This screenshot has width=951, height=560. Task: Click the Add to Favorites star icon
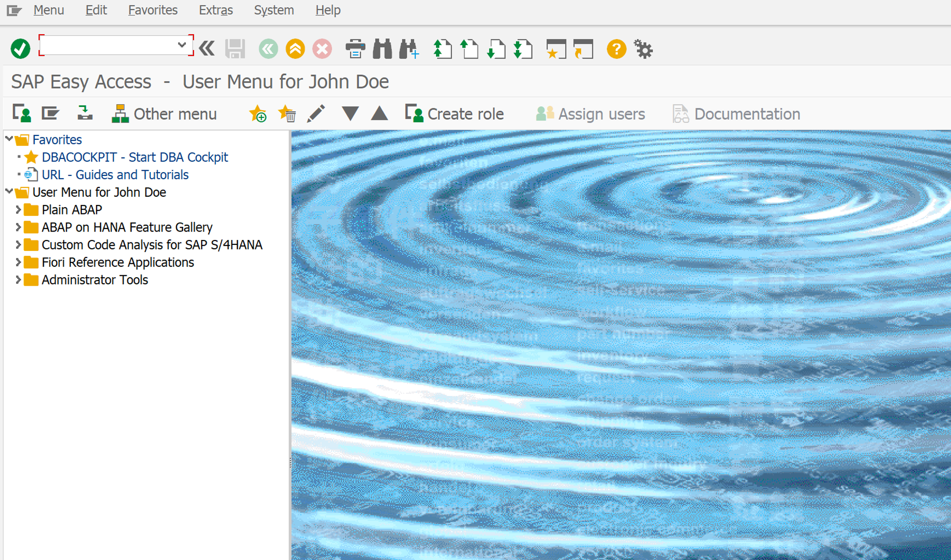pos(258,114)
